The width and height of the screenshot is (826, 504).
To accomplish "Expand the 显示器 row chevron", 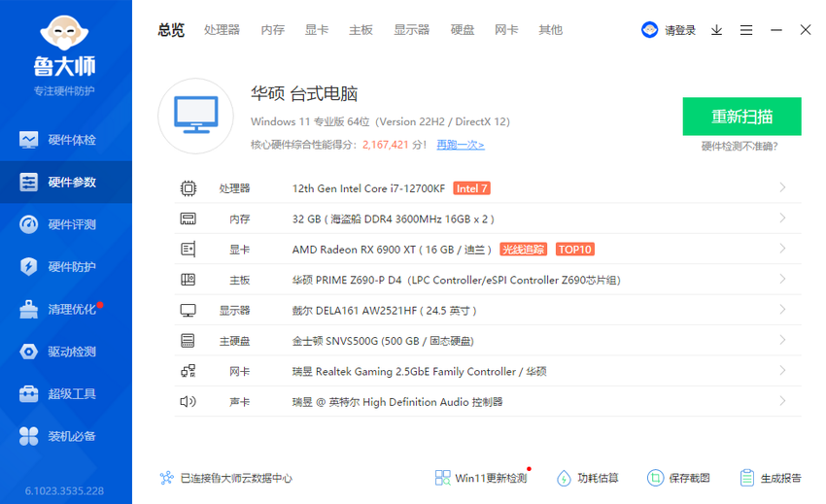I will coord(782,310).
